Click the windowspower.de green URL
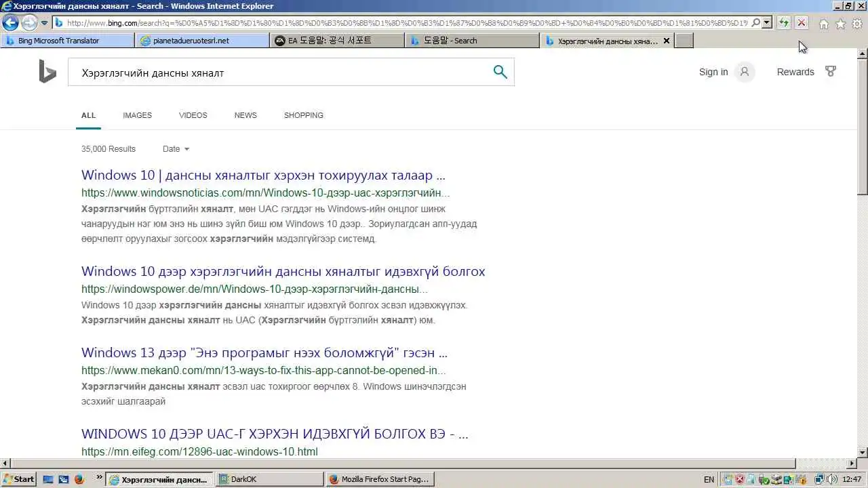This screenshot has height=488, width=868. [x=254, y=289]
